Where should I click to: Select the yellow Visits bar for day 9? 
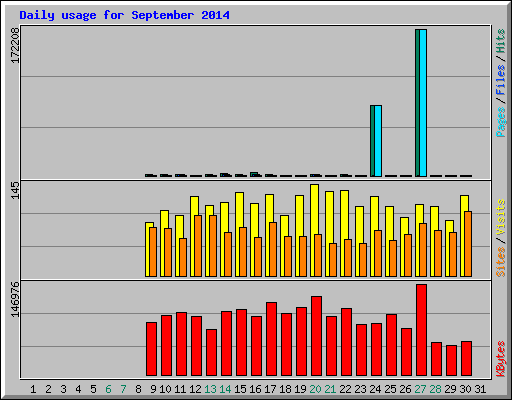click(147, 249)
